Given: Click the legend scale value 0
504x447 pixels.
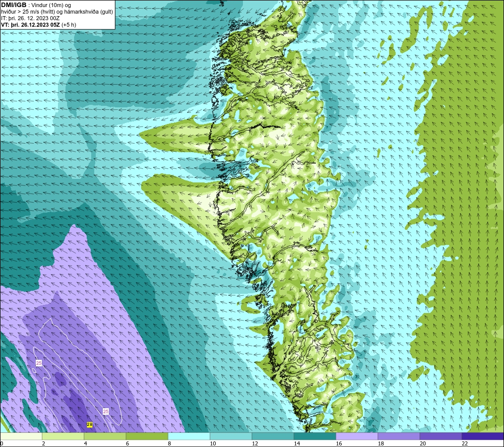Looking at the screenshot, I should 2,443.
